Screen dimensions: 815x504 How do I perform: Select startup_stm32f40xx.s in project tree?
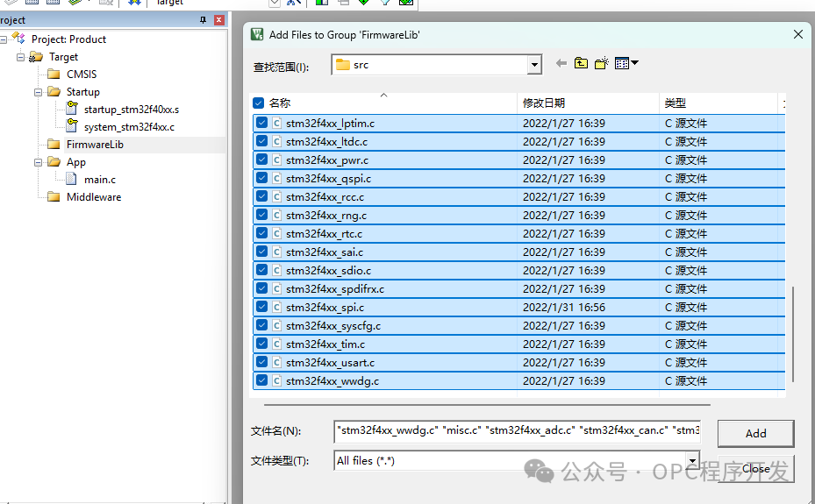(x=132, y=110)
